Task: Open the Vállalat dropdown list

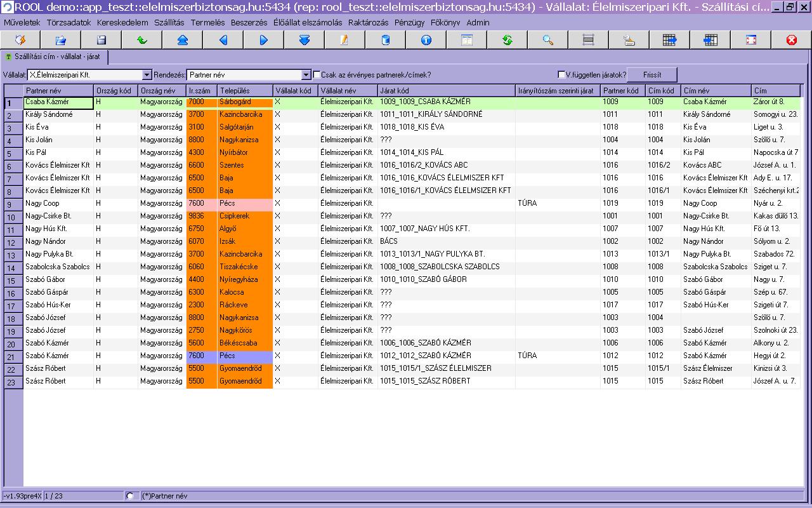Action: [147, 75]
